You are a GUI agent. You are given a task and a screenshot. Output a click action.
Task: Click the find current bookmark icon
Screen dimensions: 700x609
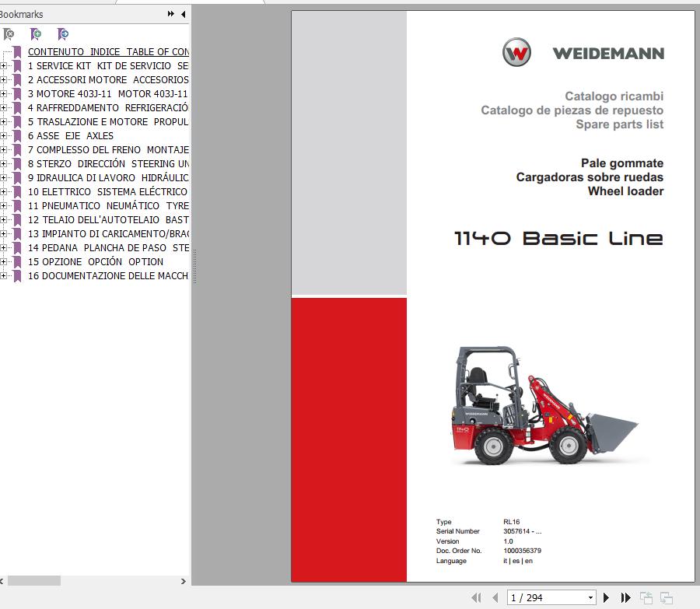click(63, 34)
